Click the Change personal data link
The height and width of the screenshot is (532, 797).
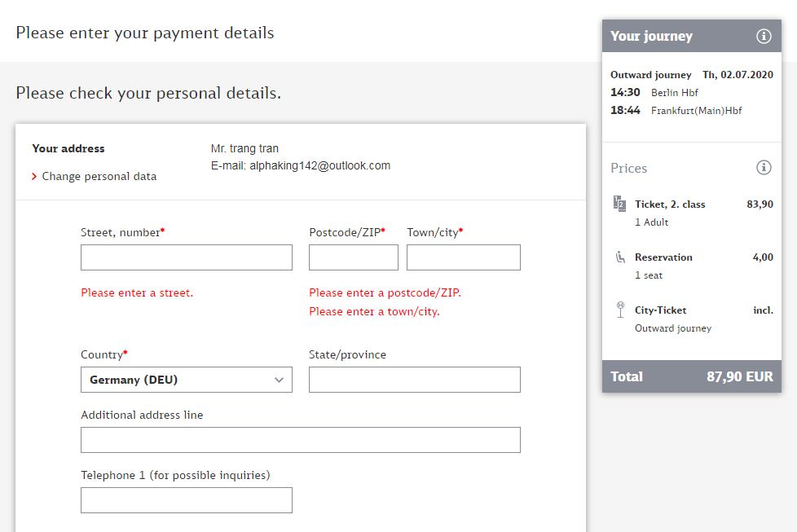coord(99,177)
